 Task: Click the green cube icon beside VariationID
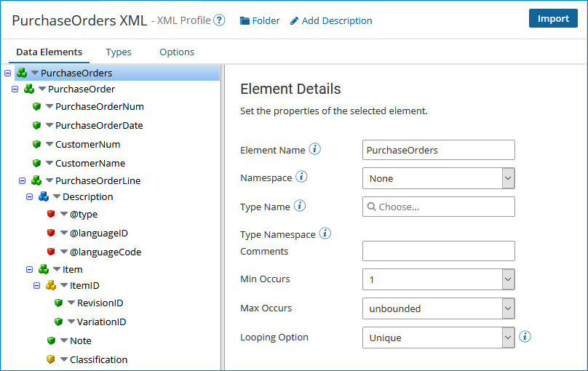point(58,322)
